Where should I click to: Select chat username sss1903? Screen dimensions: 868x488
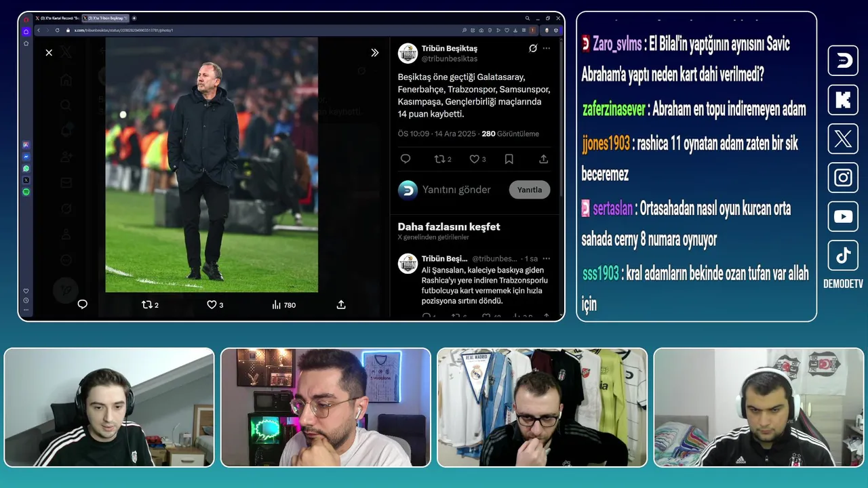pos(601,274)
